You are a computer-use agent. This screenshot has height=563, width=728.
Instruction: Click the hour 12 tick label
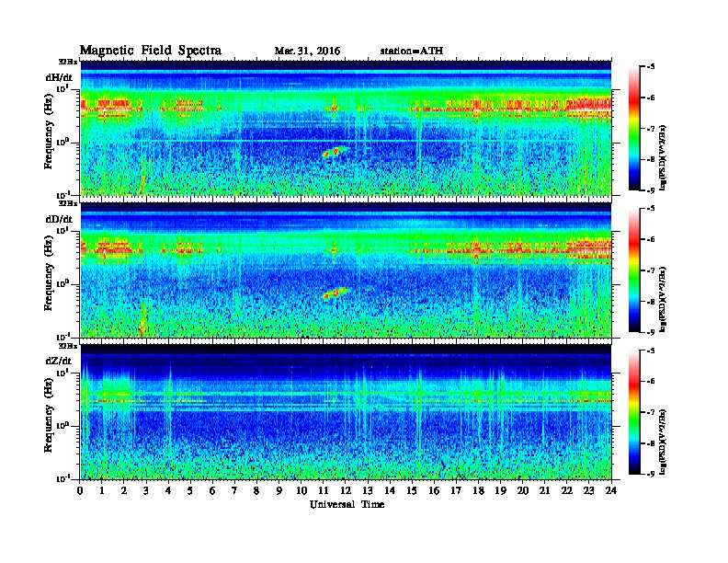(x=346, y=491)
